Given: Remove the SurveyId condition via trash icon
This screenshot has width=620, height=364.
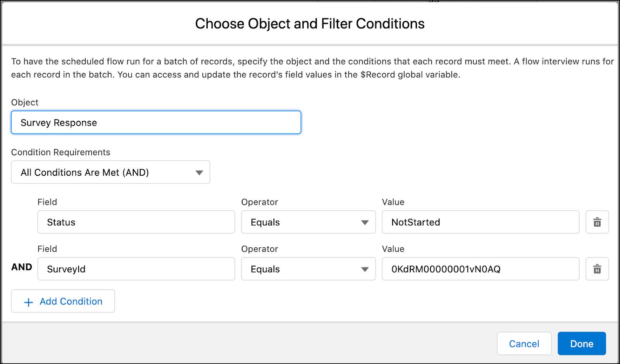Looking at the screenshot, I should (597, 269).
